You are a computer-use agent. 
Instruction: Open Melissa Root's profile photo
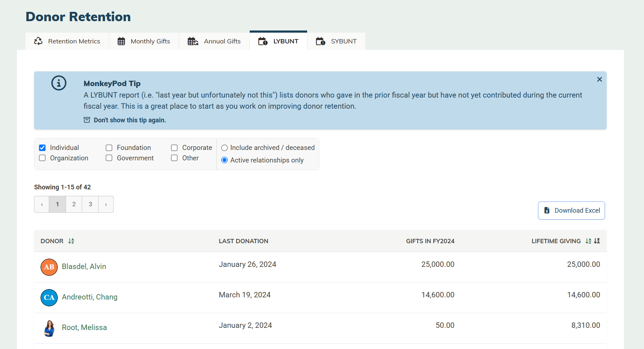pyautogui.click(x=49, y=328)
